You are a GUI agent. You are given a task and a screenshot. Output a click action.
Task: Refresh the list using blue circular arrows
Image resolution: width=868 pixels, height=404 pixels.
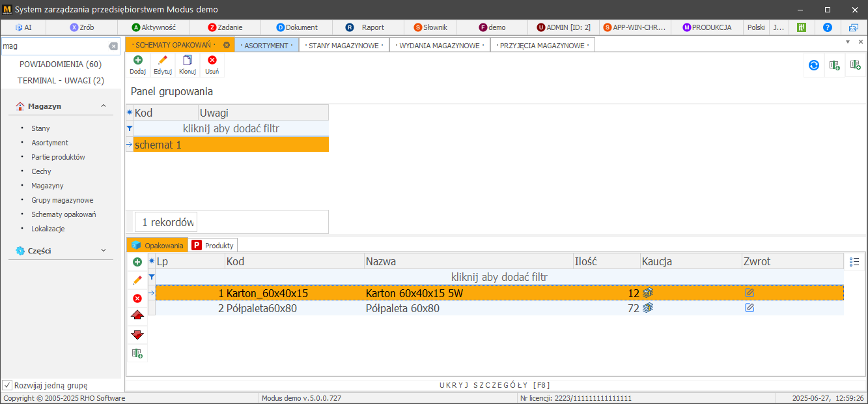813,65
